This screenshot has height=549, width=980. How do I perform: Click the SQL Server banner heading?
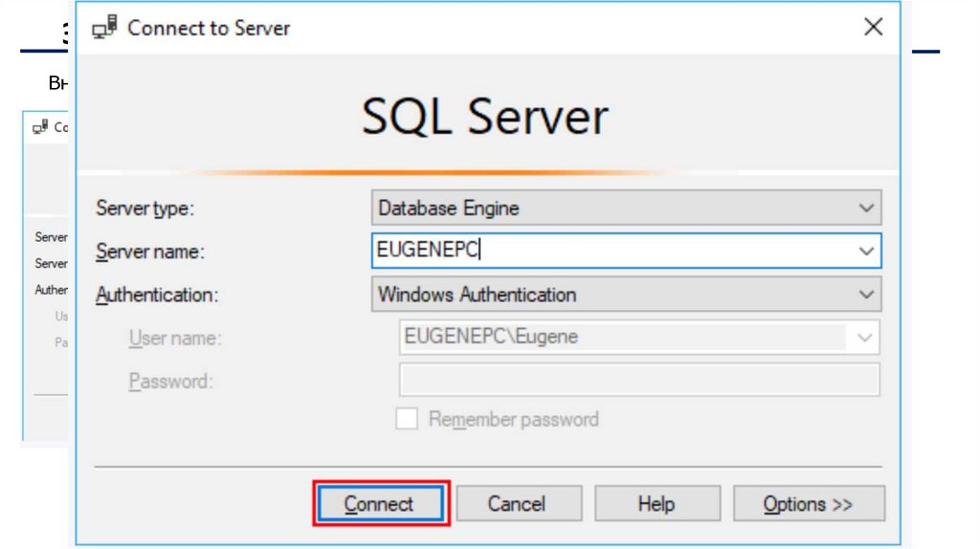(485, 118)
